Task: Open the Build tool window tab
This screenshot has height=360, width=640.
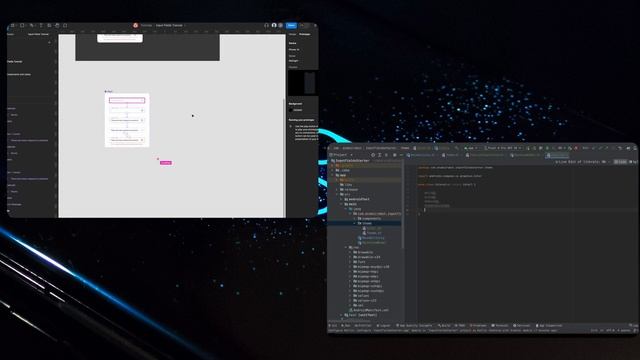Action: pyautogui.click(x=444, y=325)
